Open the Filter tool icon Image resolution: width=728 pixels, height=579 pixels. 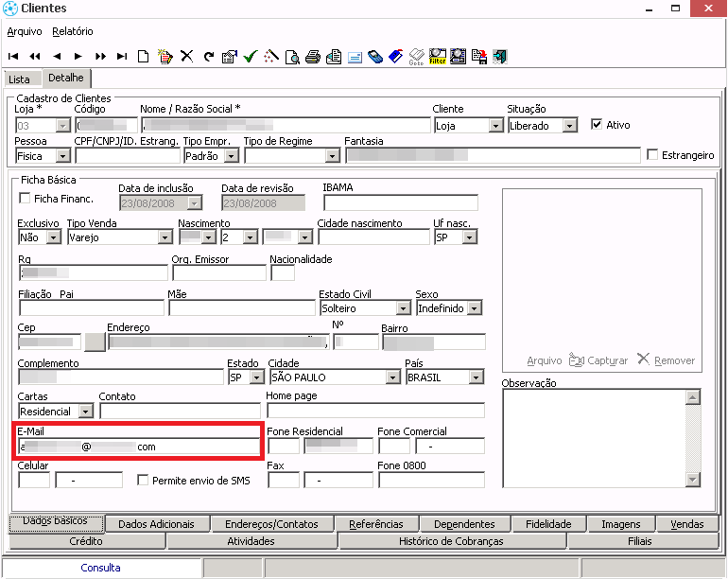pos(438,57)
